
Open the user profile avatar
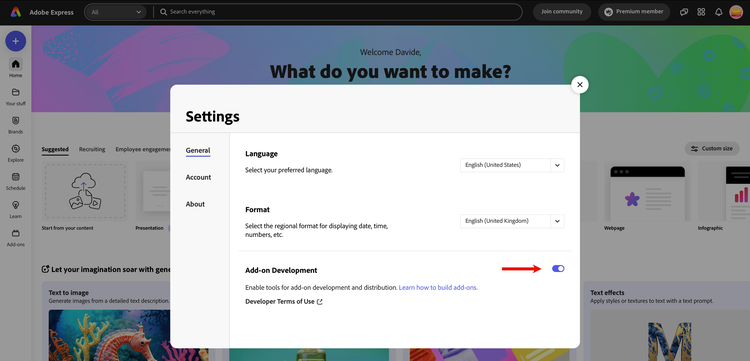click(736, 12)
